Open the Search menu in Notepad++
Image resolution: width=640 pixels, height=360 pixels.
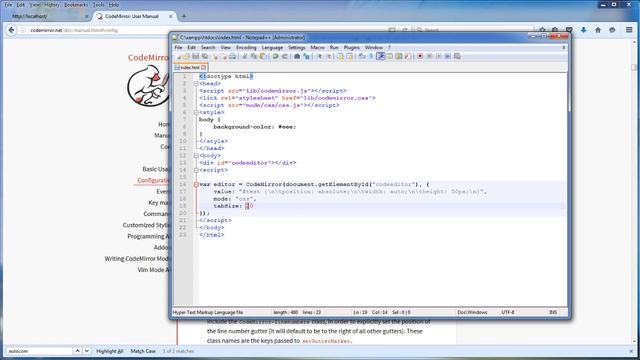208,47
